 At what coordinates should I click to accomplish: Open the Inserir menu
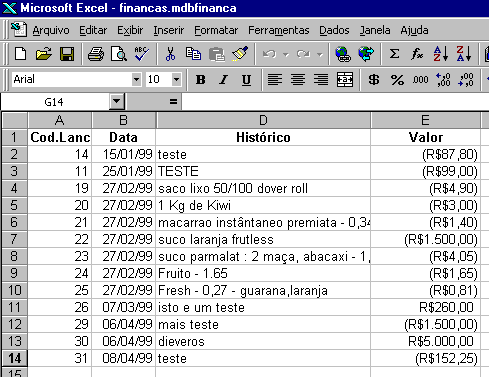(x=169, y=30)
